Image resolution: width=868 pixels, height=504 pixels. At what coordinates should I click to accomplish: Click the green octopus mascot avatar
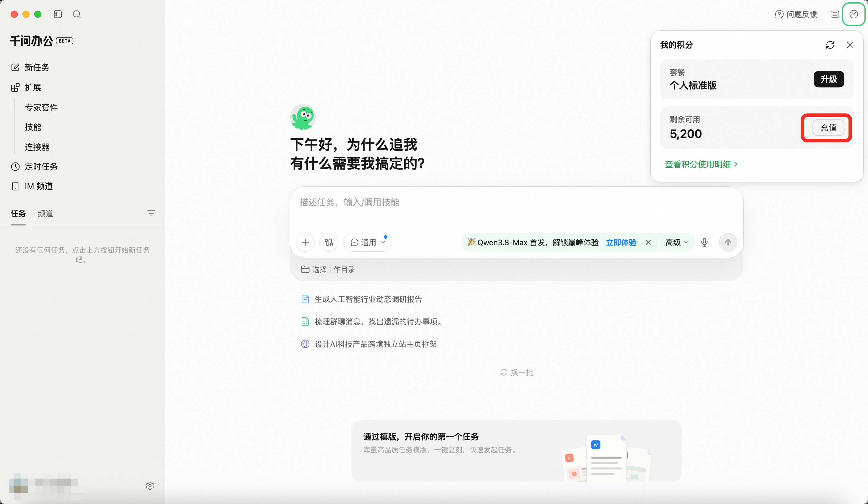pyautogui.click(x=303, y=117)
